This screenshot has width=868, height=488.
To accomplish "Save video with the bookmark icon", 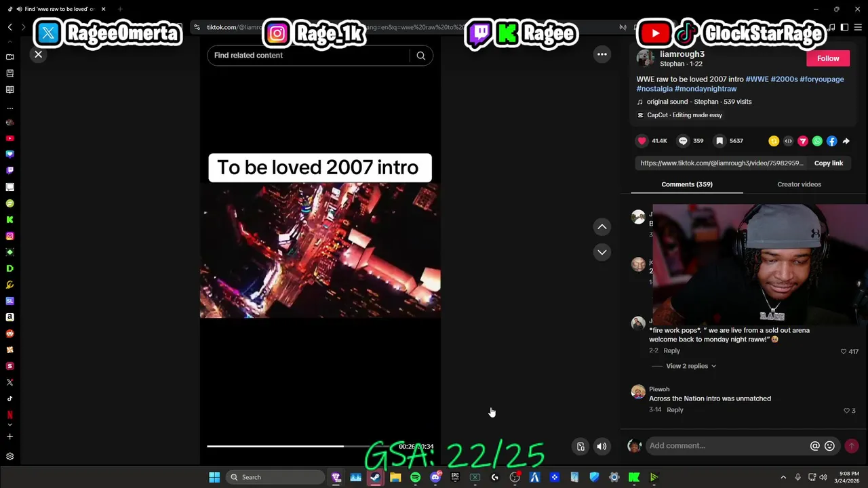I will (719, 141).
